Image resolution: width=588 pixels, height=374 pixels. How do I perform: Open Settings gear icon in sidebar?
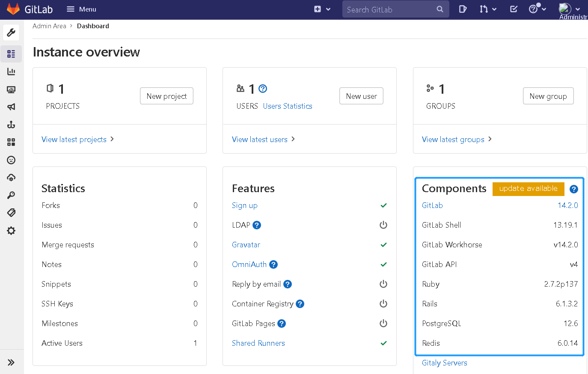pos(11,231)
